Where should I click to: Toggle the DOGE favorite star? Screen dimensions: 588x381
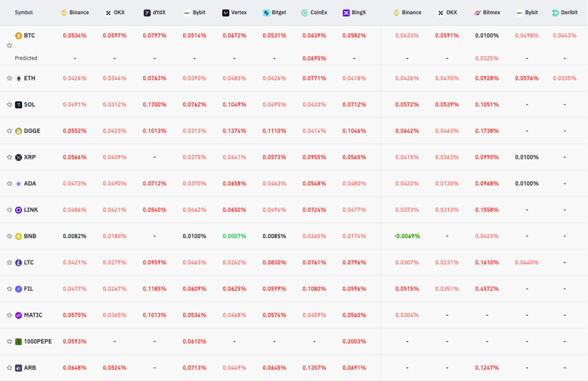(9, 131)
